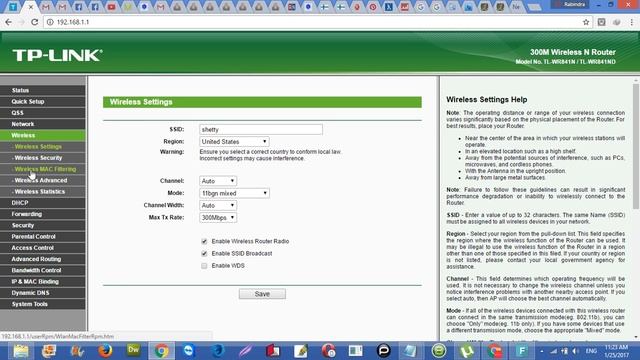
Task: Open Advanced Routing menu
Action: tap(43, 259)
